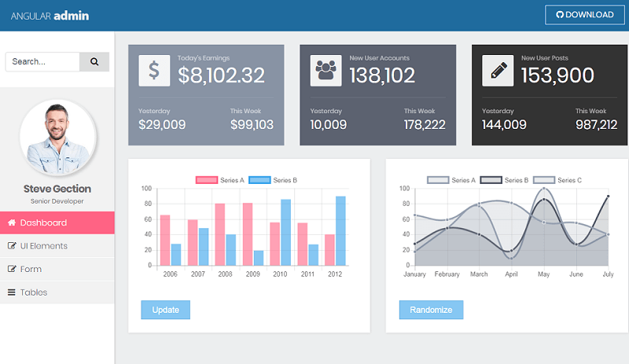Click the GitHub icon in Download button
The height and width of the screenshot is (364, 629).
pyautogui.click(x=560, y=15)
